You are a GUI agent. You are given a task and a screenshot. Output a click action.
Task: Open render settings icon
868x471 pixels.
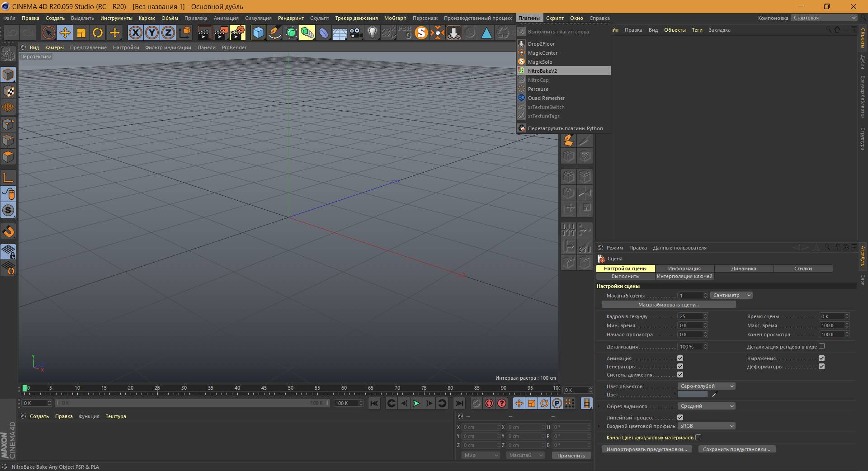[x=237, y=33]
